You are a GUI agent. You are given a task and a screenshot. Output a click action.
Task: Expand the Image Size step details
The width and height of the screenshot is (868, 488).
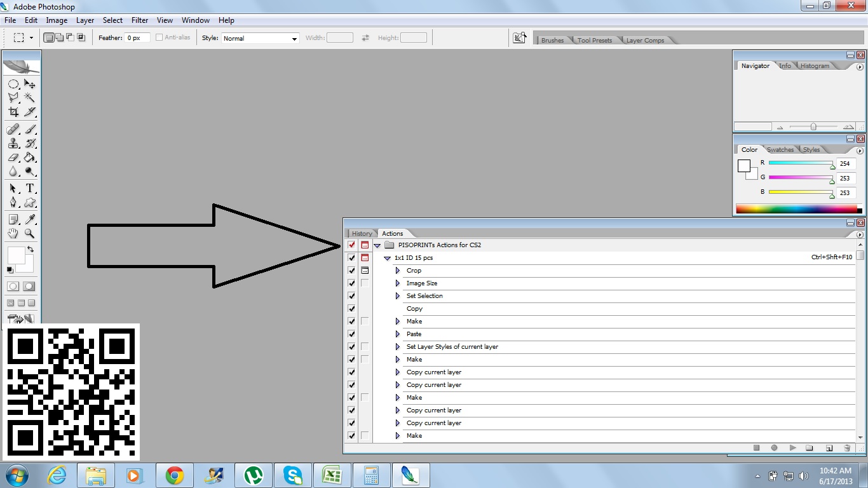398,283
